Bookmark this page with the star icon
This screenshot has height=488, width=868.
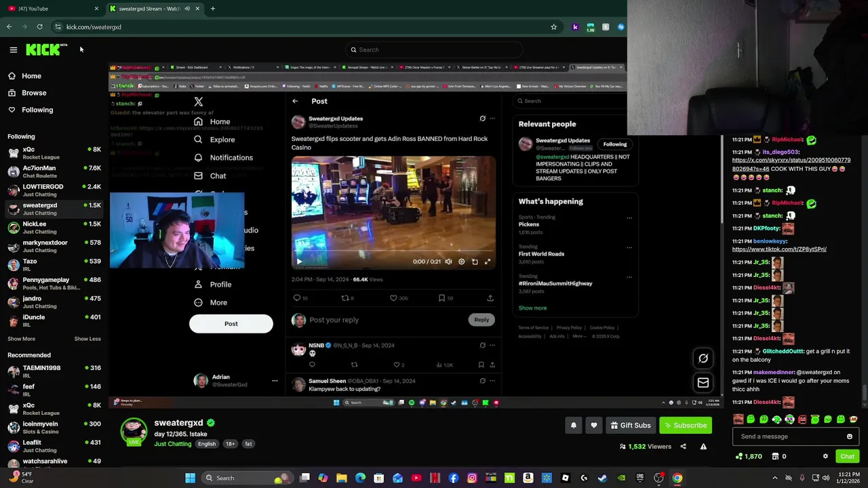(x=553, y=27)
